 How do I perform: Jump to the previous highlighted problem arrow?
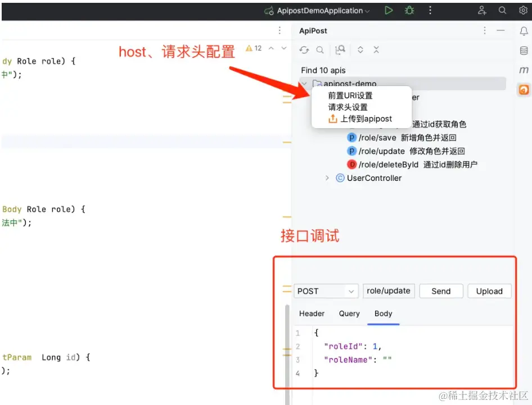click(271, 48)
